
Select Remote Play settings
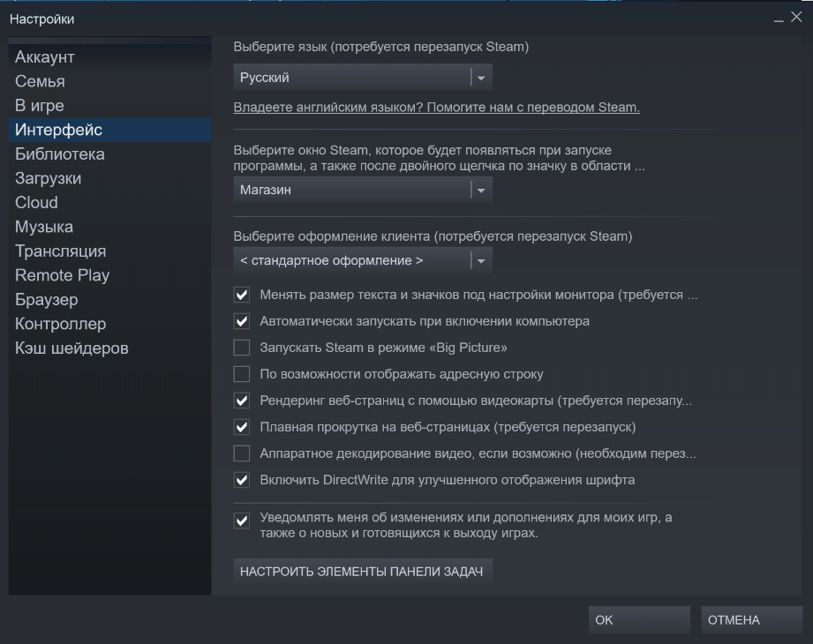(109, 275)
